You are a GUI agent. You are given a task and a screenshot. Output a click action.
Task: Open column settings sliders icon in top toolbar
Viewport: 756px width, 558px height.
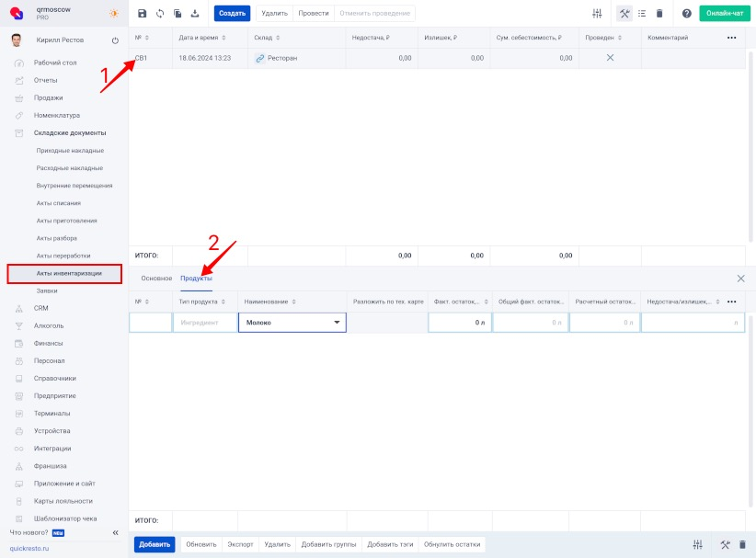tap(597, 14)
